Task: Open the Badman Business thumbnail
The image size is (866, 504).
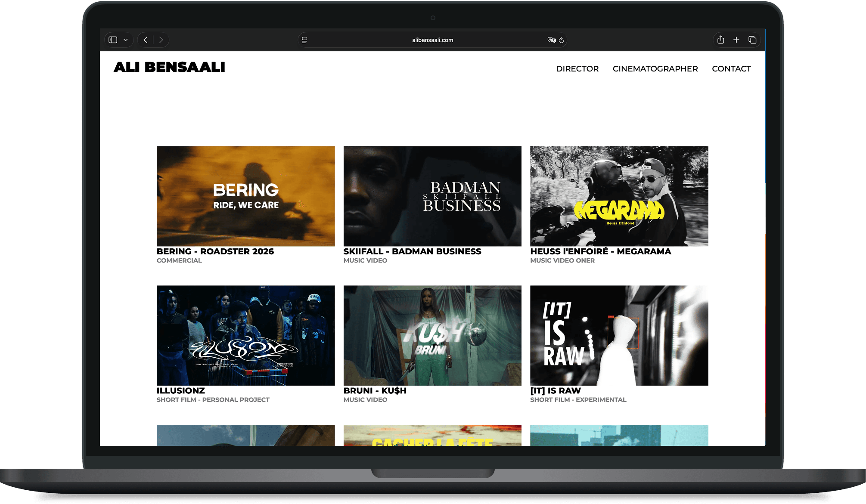Action: 432,196
